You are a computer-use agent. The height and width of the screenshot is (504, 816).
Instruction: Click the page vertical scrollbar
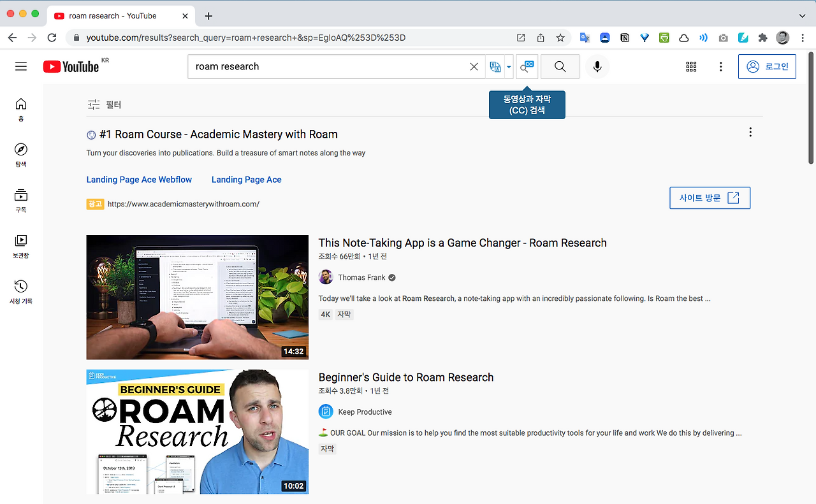coord(812,108)
